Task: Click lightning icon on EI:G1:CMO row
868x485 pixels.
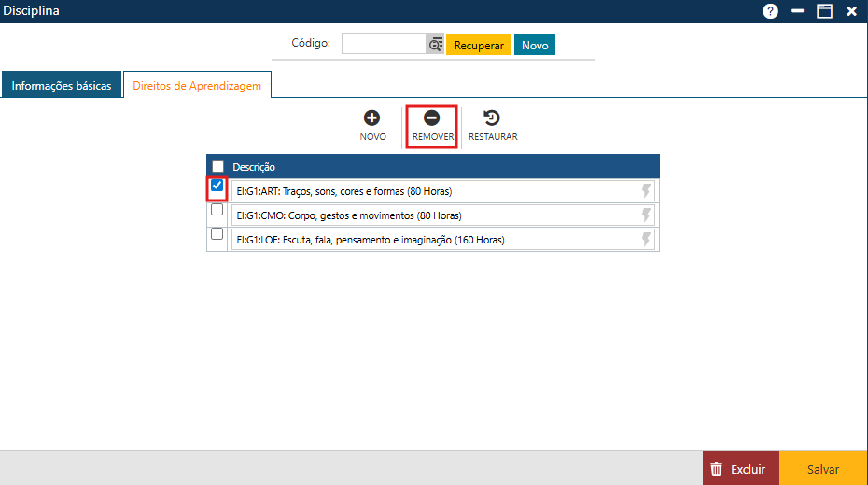Action: (x=646, y=215)
